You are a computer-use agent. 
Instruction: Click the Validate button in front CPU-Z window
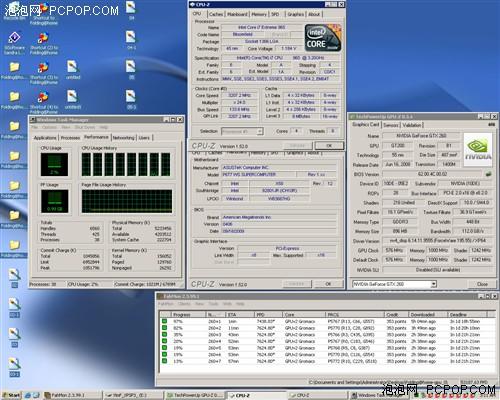(297, 146)
